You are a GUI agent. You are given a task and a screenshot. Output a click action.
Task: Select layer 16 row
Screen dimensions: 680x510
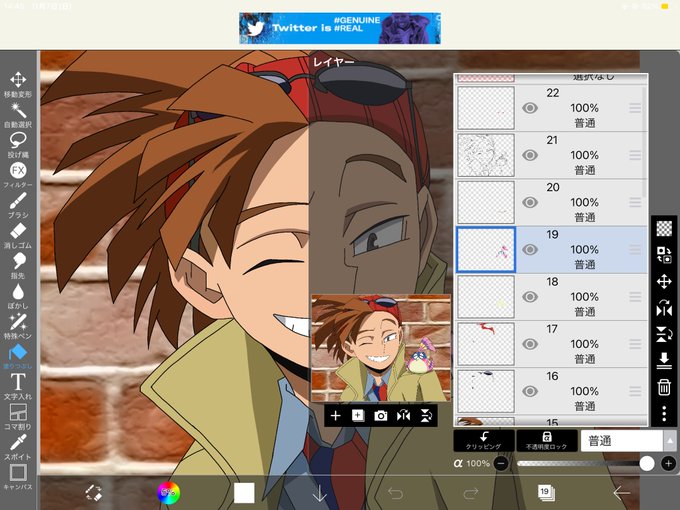tap(551, 392)
